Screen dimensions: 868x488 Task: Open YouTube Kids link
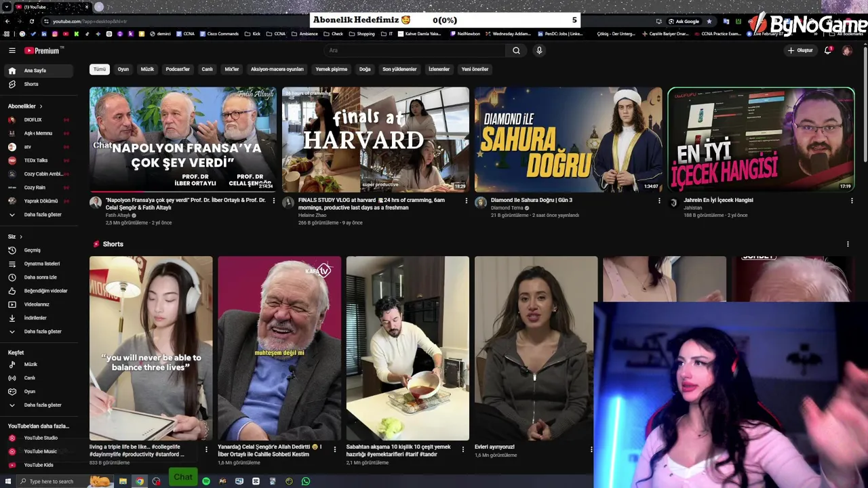(39, 465)
